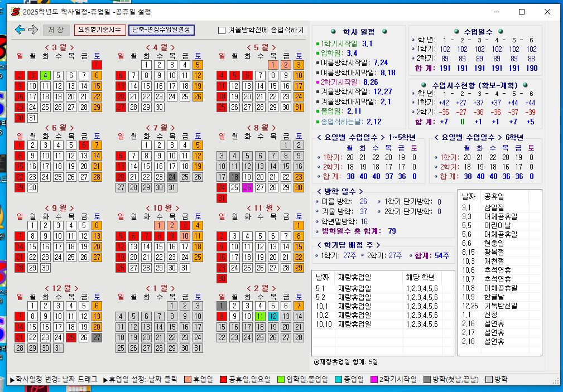Image resolution: width=563 pixels, height=392 pixels.
Task: Click February 11 graduation day cell
Action: [261, 316]
